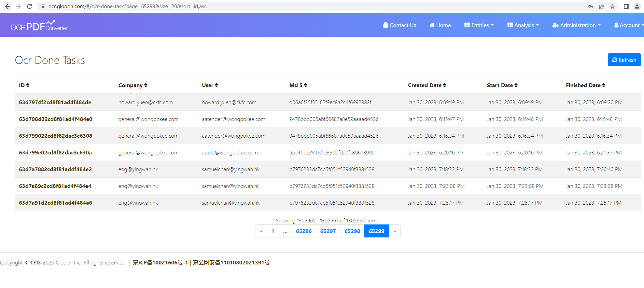Sort by Created Date column arrows
Image resolution: width=644 pixels, height=288 pixels.
tap(445, 85)
